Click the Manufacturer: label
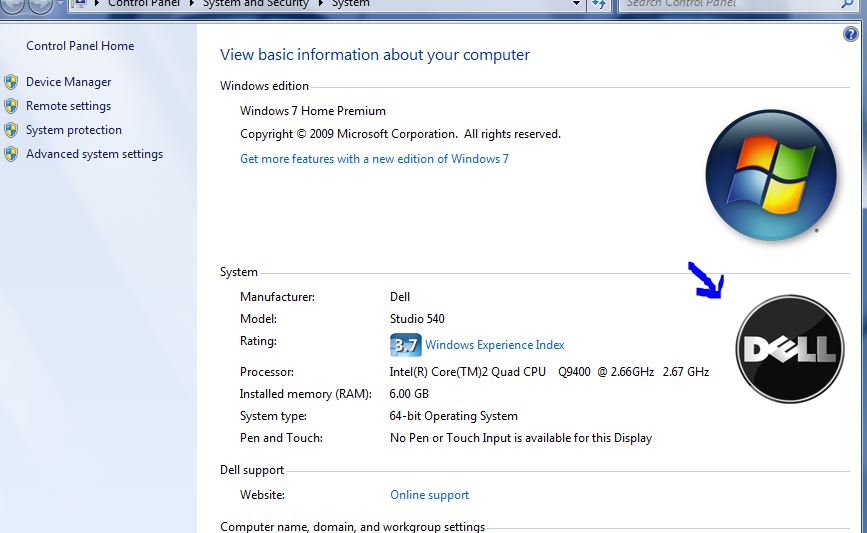Screen dimensions: 867x533 [x=278, y=297]
